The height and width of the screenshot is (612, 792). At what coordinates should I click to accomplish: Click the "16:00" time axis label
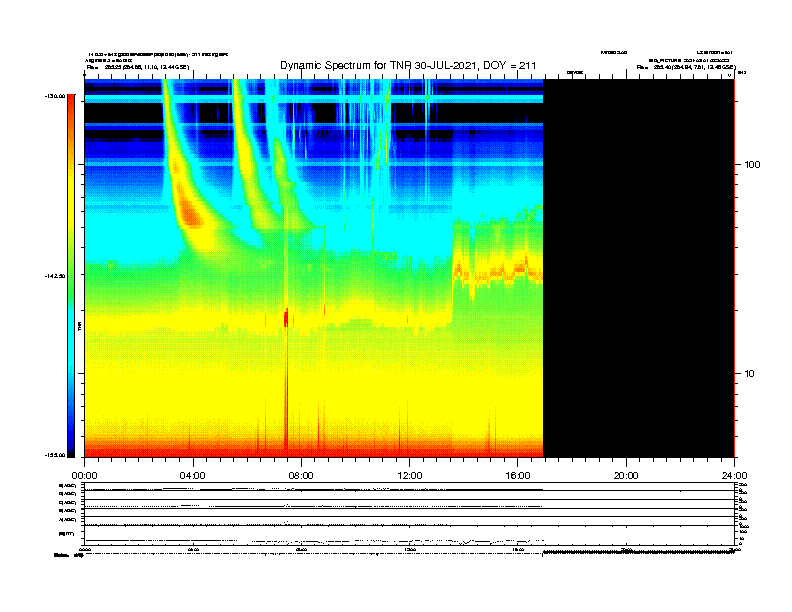518,476
